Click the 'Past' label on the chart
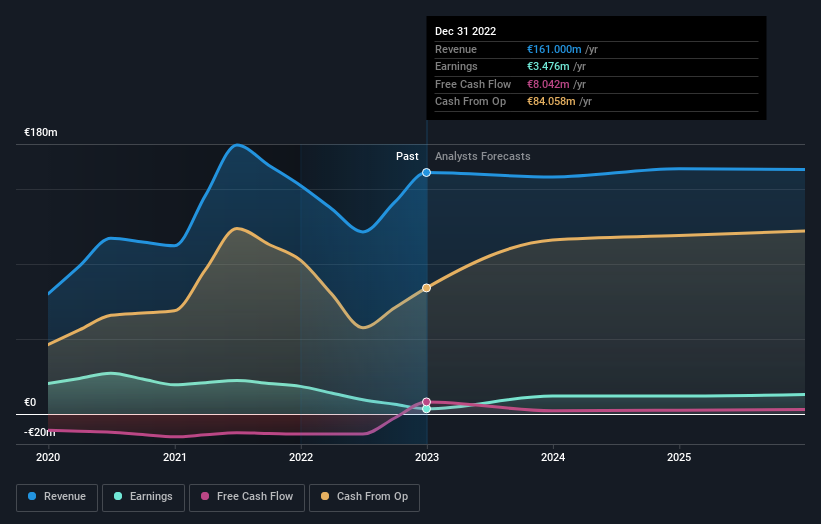The image size is (821, 524). coord(407,157)
